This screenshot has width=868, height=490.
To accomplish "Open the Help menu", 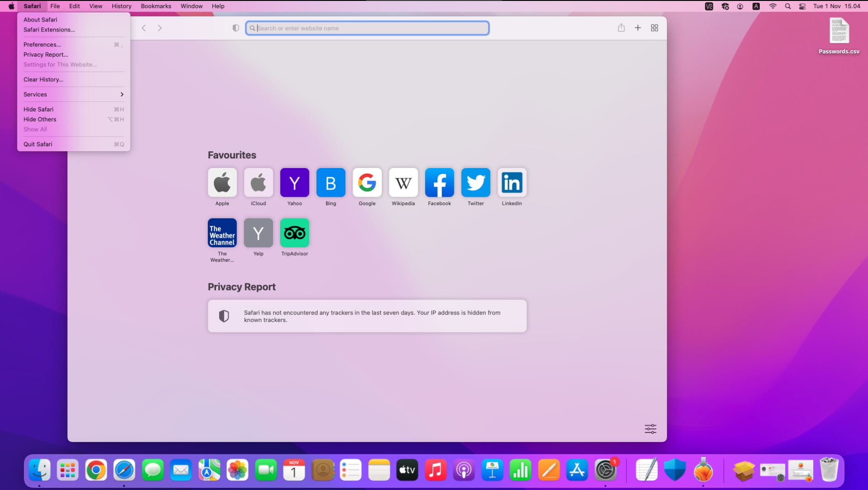I will click(218, 6).
